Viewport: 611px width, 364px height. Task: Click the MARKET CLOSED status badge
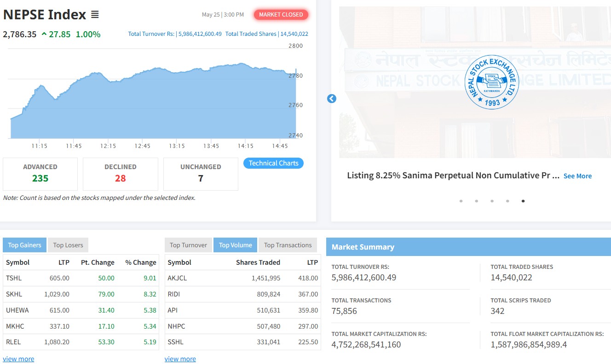click(281, 15)
